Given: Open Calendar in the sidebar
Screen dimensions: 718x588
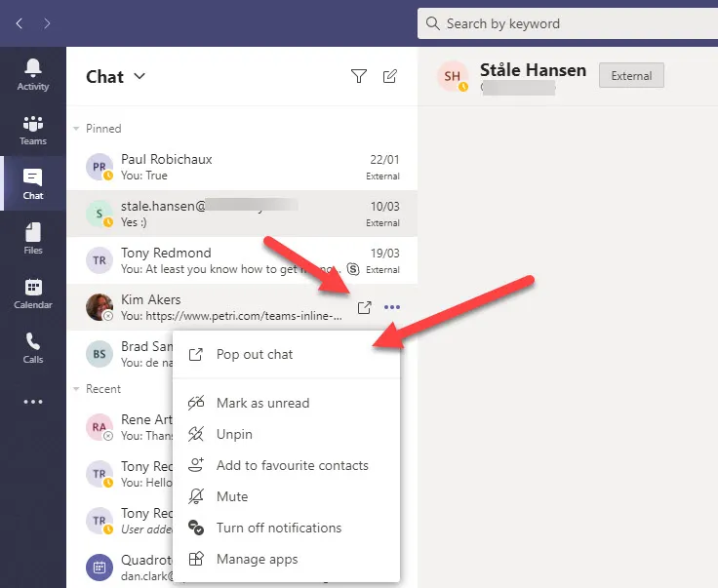Looking at the screenshot, I should click(x=33, y=294).
